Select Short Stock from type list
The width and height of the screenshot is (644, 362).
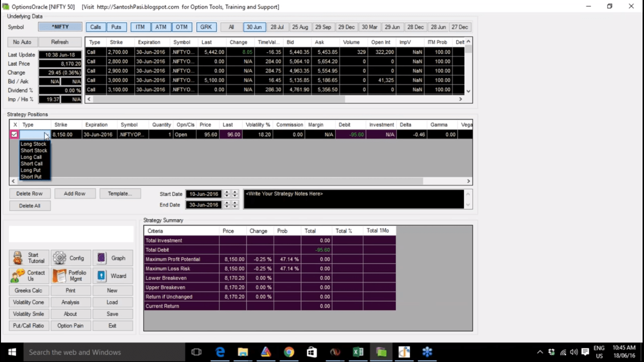33,151
